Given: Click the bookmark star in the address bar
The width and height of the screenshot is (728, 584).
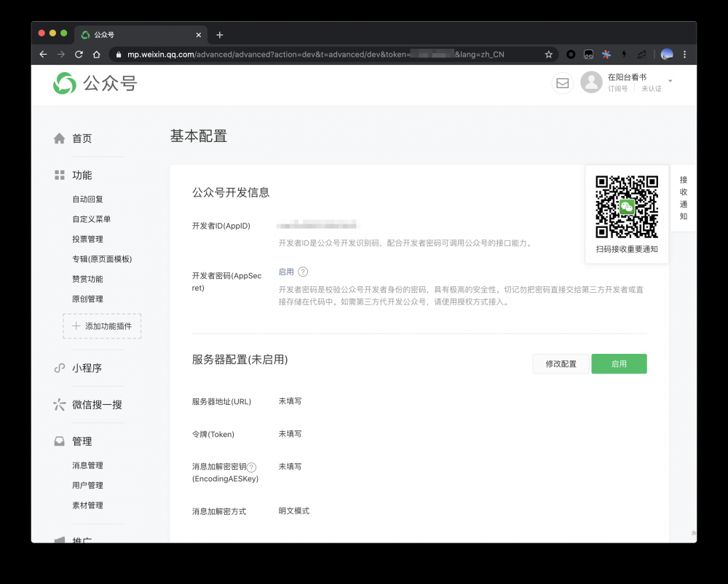Looking at the screenshot, I should click(548, 54).
